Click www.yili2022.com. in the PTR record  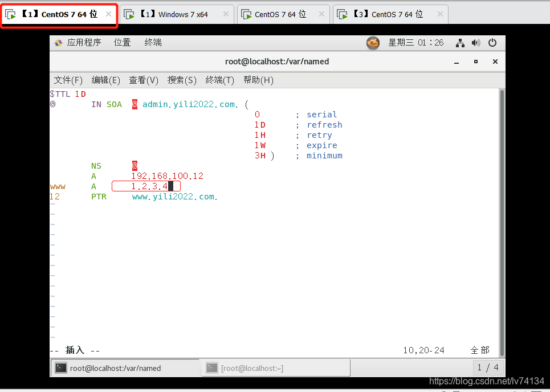point(174,197)
